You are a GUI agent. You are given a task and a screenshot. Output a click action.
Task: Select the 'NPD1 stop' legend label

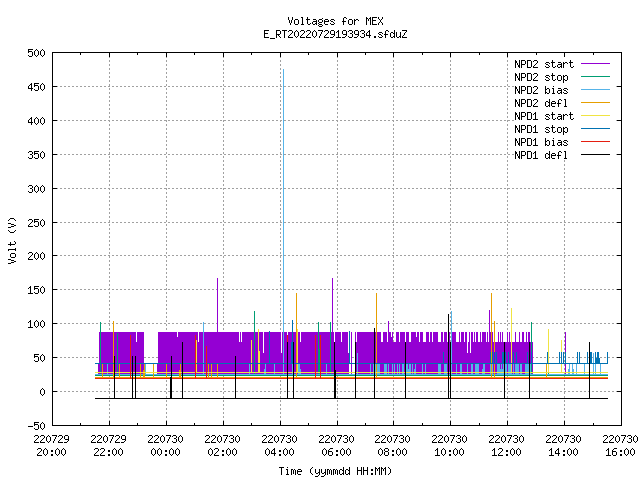[541, 129]
